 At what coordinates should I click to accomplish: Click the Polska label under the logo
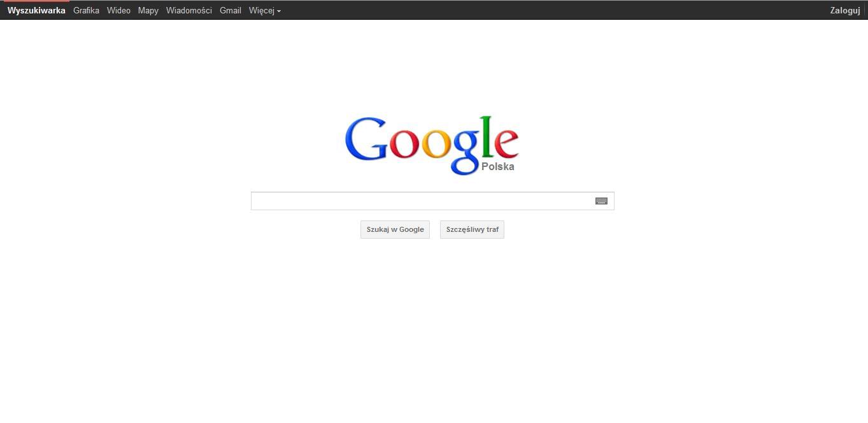[x=498, y=167]
